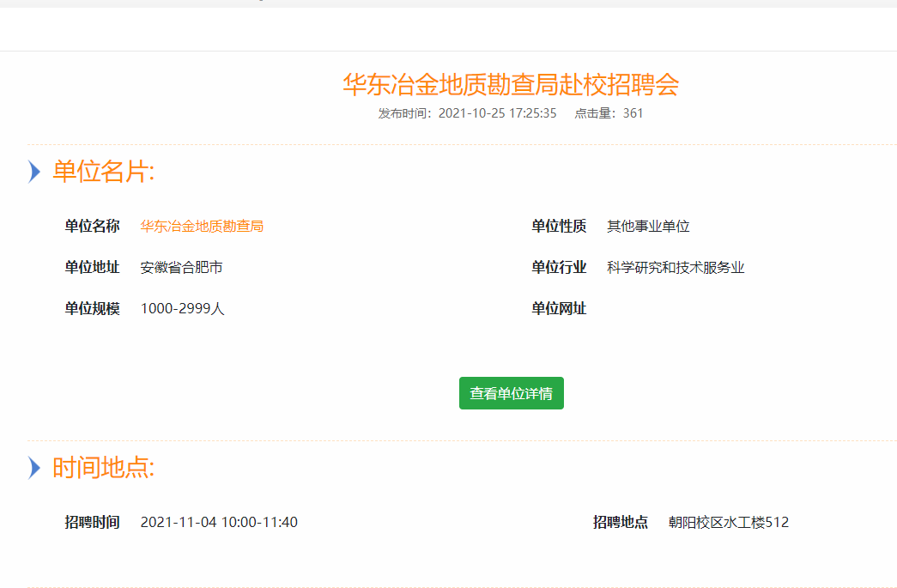Click the 单位行业 field label
The width and height of the screenshot is (897, 588).
point(559,268)
